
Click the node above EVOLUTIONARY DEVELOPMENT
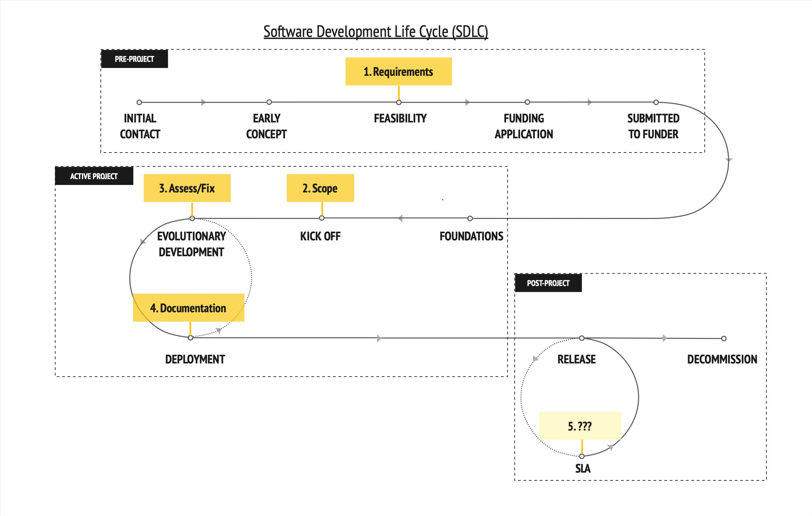click(x=192, y=218)
